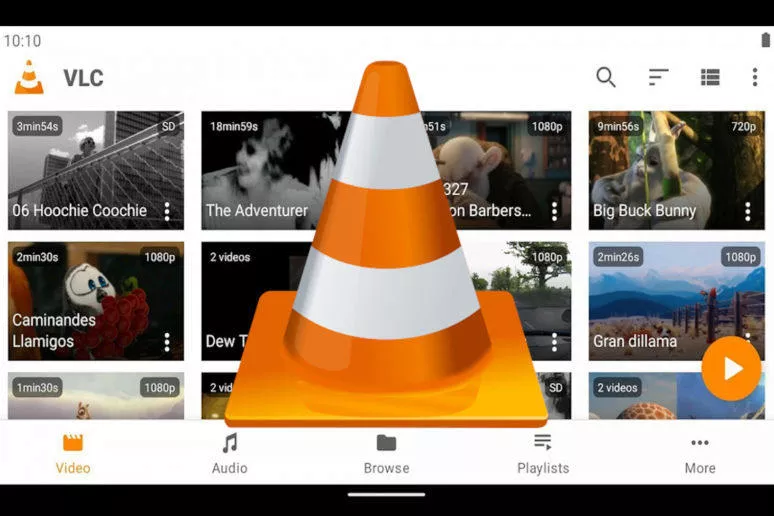The image size is (774, 516).
Task: Open options for 06 Hoochie Coochie
Action: tap(167, 211)
